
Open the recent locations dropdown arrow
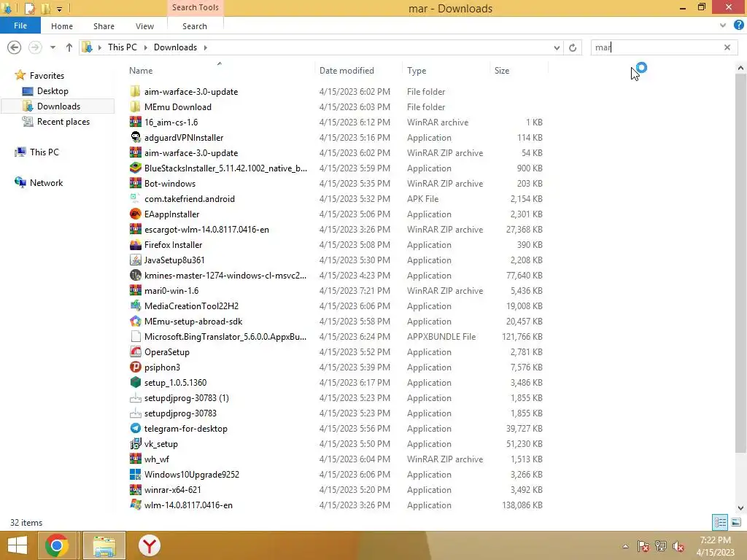point(53,47)
